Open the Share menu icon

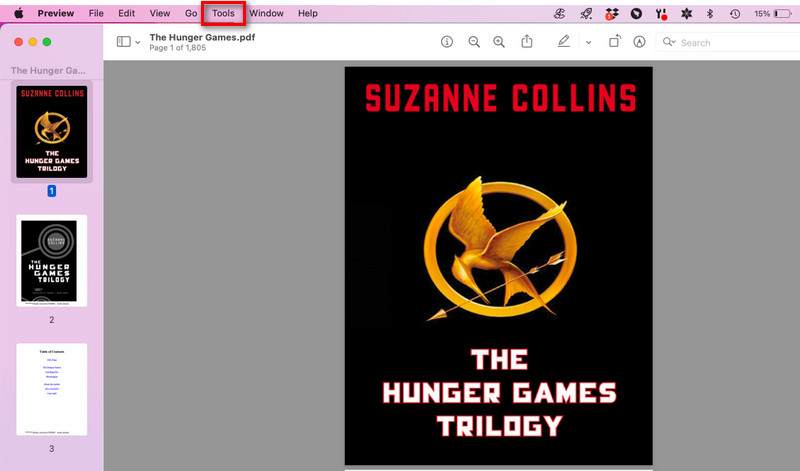tap(527, 42)
